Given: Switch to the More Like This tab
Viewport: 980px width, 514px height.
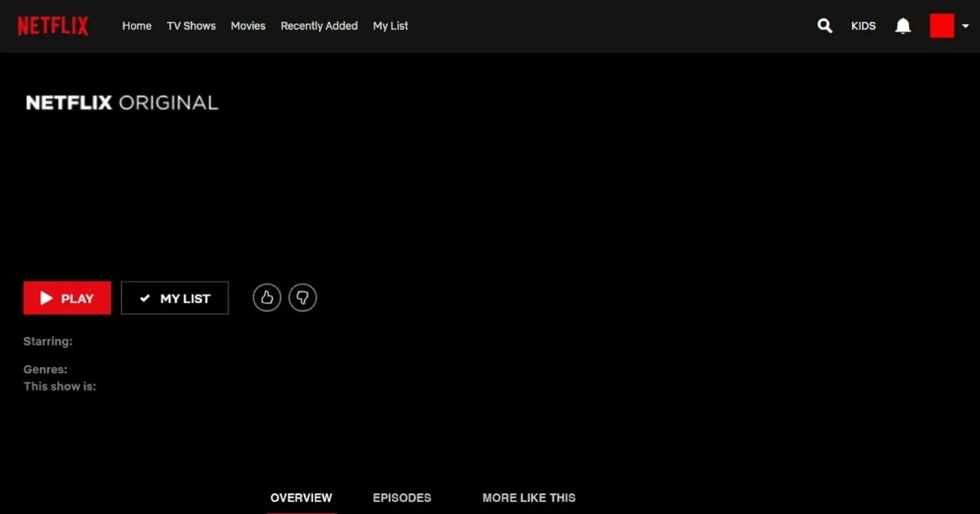Looking at the screenshot, I should tap(529, 498).
